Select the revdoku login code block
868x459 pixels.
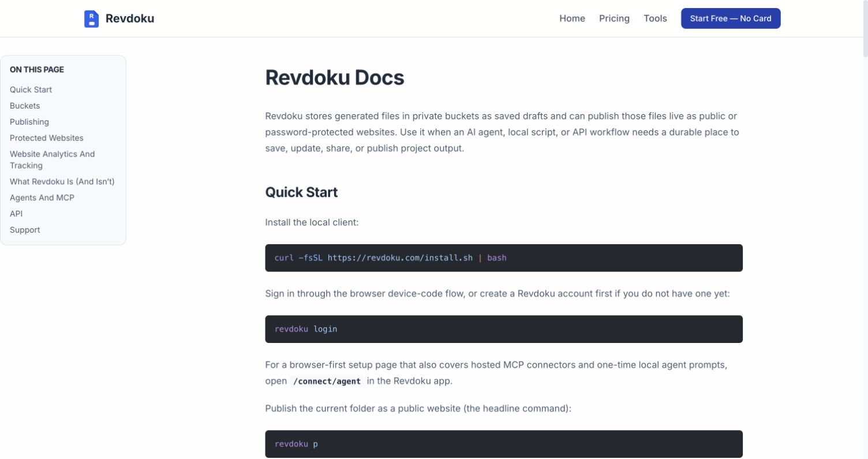tap(504, 329)
